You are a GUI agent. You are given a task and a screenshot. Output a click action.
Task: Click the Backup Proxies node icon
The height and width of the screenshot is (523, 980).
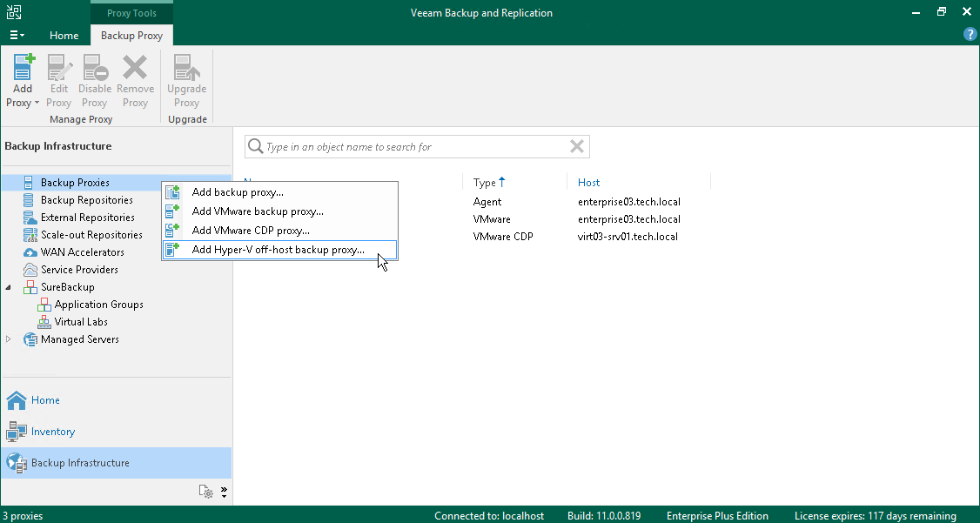point(28,183)
